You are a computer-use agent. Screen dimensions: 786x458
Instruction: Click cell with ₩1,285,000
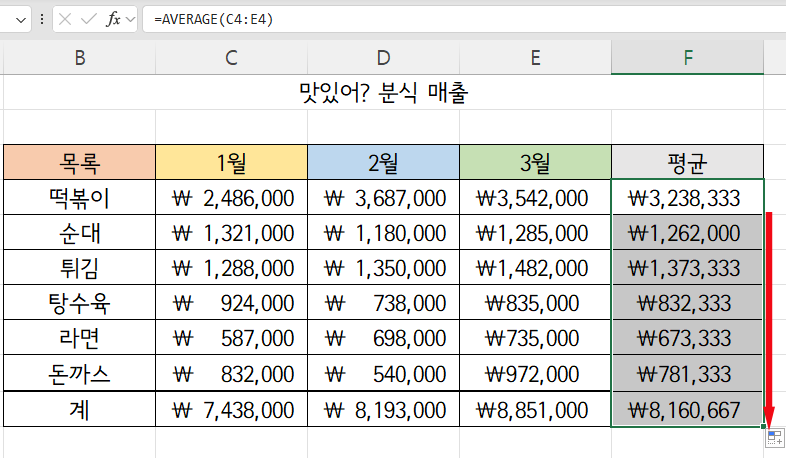coord(535,233)
